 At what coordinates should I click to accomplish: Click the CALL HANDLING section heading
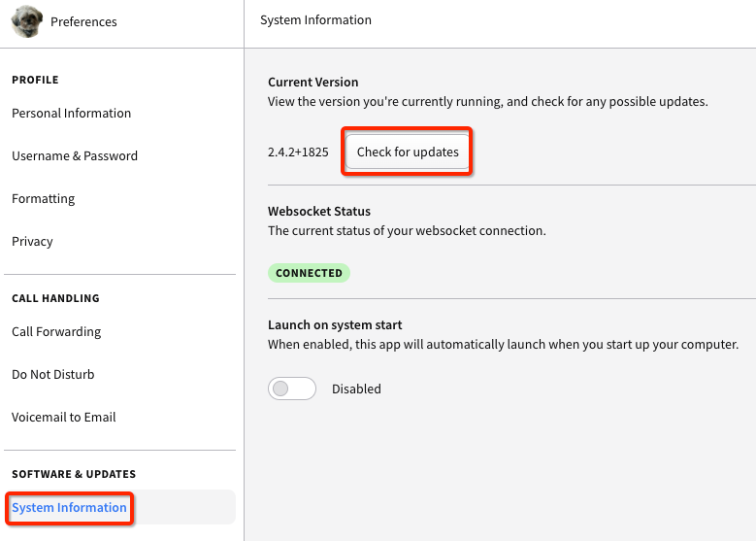click(x=55, y=298)
